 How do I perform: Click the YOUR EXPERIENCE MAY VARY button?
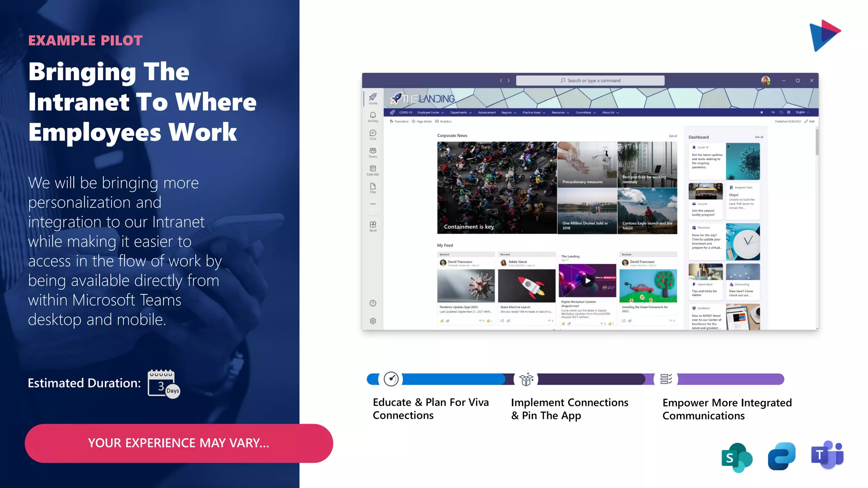(179, 443)
